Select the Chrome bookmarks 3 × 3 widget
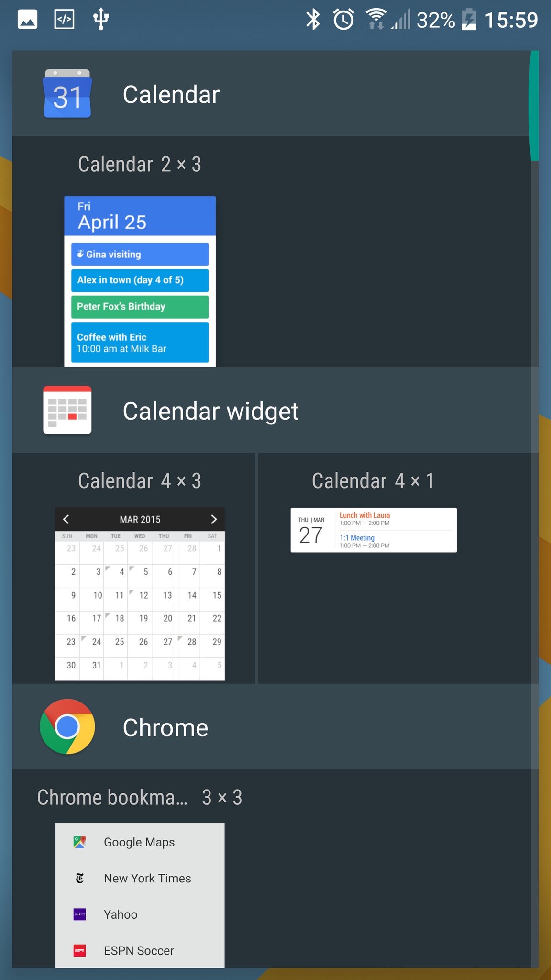Image resolution: width=551 pixels, height=980 pixels. point(140,895)
